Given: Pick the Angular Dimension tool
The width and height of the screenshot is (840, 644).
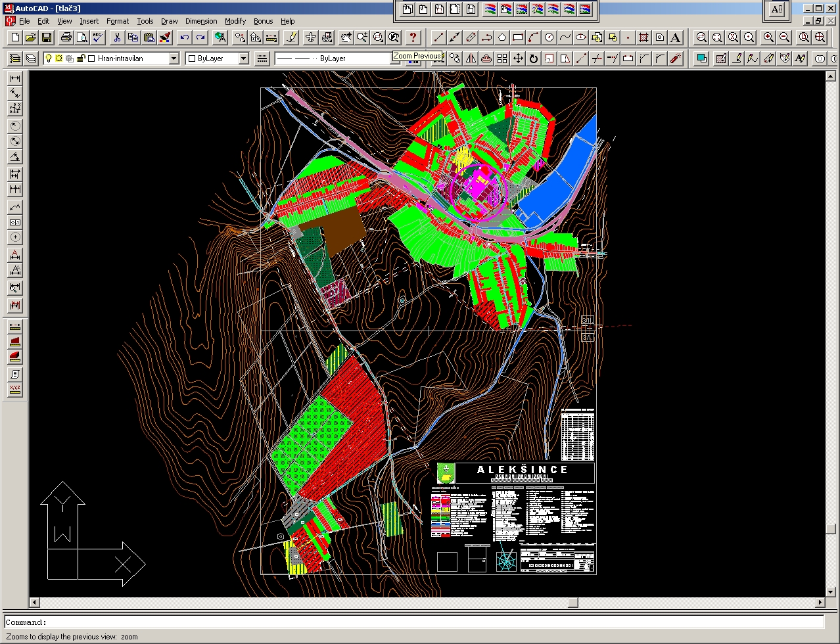Looking at the screenshot, I should tap(15, 157).
